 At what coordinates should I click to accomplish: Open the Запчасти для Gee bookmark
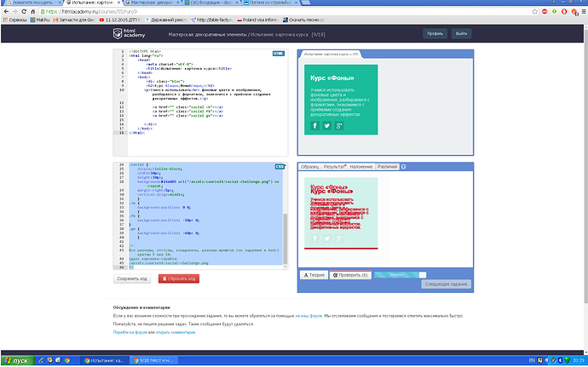(74, 20)
